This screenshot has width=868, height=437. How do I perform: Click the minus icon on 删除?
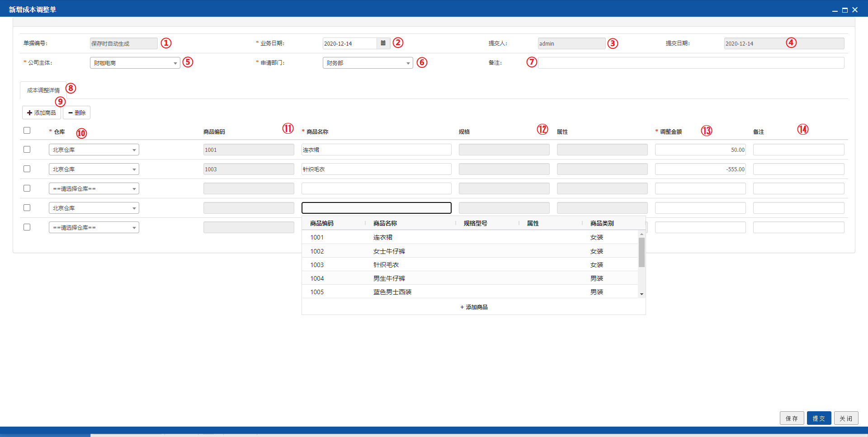point(71,113)
